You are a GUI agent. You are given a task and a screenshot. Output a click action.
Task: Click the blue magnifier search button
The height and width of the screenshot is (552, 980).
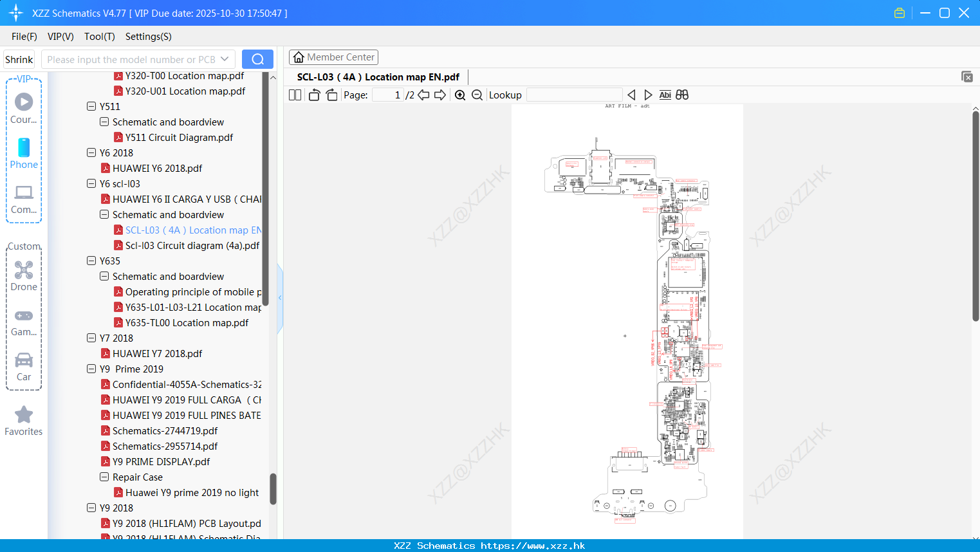(257, 59)
